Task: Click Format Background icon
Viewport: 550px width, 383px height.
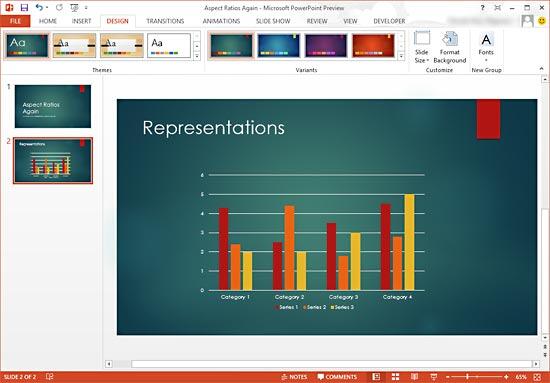Action: (450, 47)
